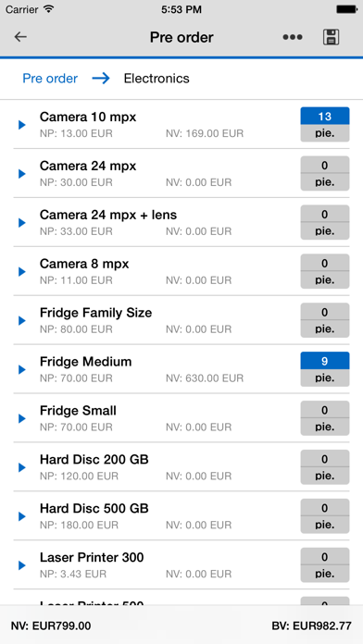Click the breadcrumb arrow after Pre order
363x644 pixels.
[101, 78]
